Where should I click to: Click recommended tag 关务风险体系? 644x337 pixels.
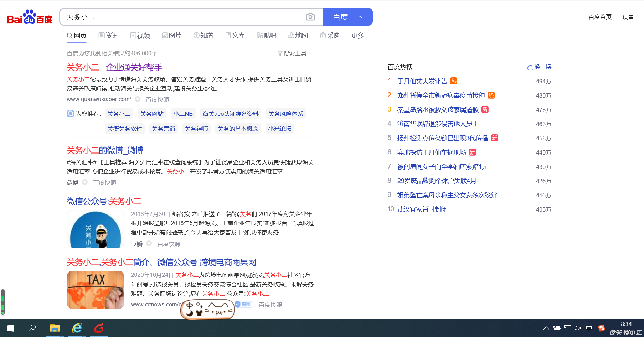286,114
